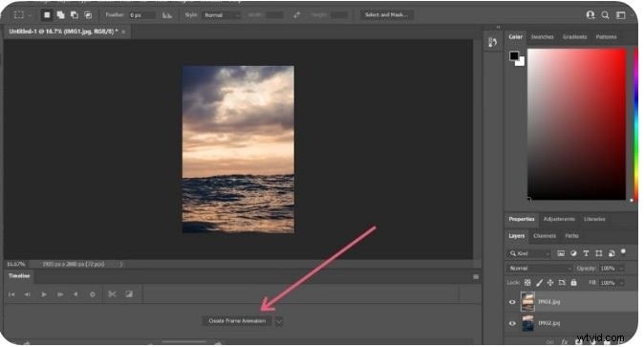This screenshot has height=347, width=644.
Task: Open the History panel icon in collapsed dock
Action: tap(492, 42)
